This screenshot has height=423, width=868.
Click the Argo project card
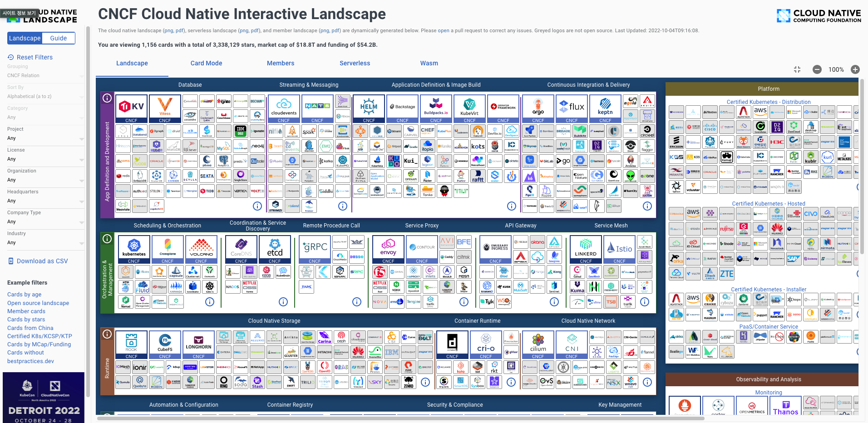tap(538, 108)
